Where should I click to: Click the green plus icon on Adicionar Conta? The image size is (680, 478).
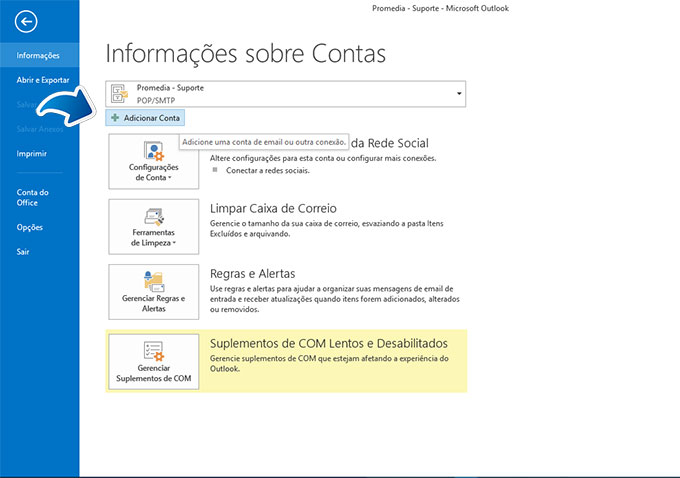tap(115, 118)
